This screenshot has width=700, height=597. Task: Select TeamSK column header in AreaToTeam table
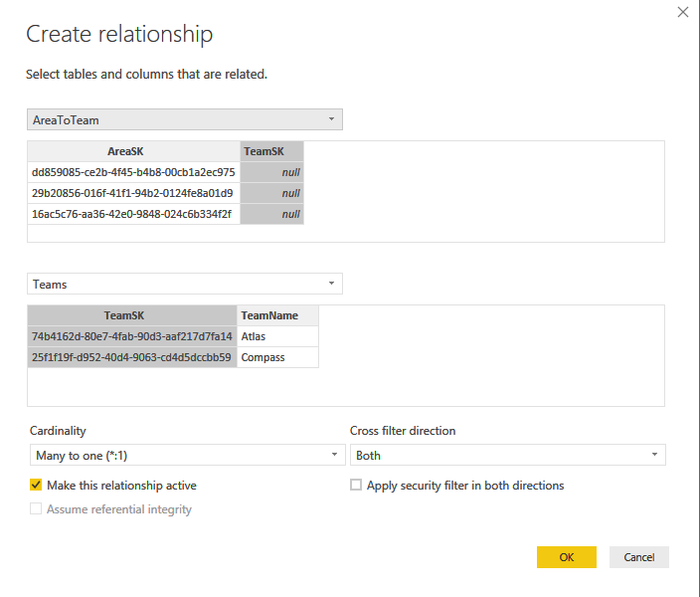[271, 151]
